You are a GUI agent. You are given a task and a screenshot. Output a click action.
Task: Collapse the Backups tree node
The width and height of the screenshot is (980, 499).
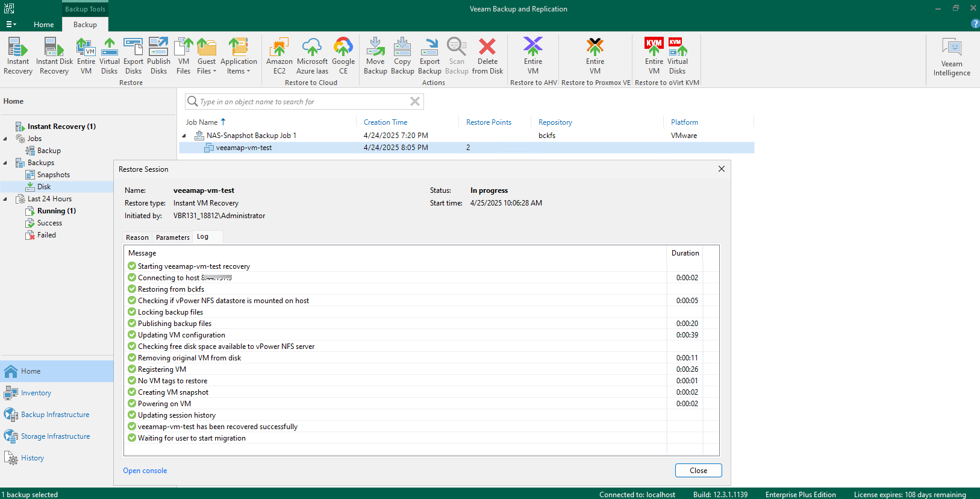(5, 163)
